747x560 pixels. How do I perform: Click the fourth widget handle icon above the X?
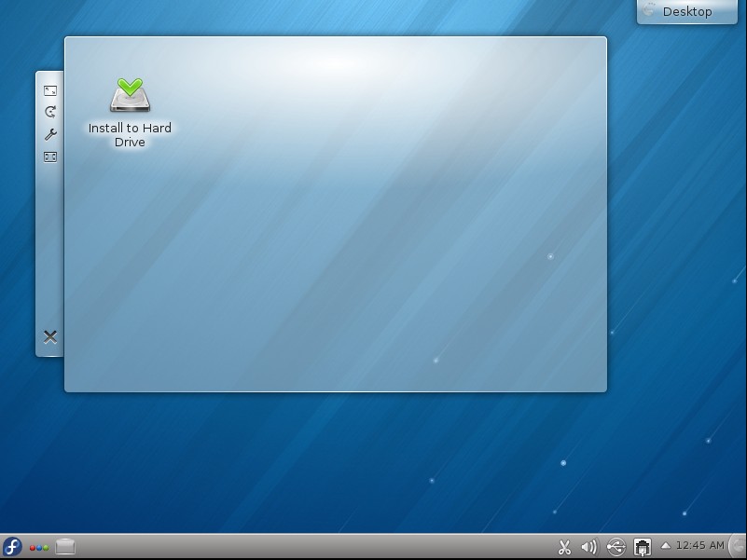pyautogui.click(x=50, y=157)
